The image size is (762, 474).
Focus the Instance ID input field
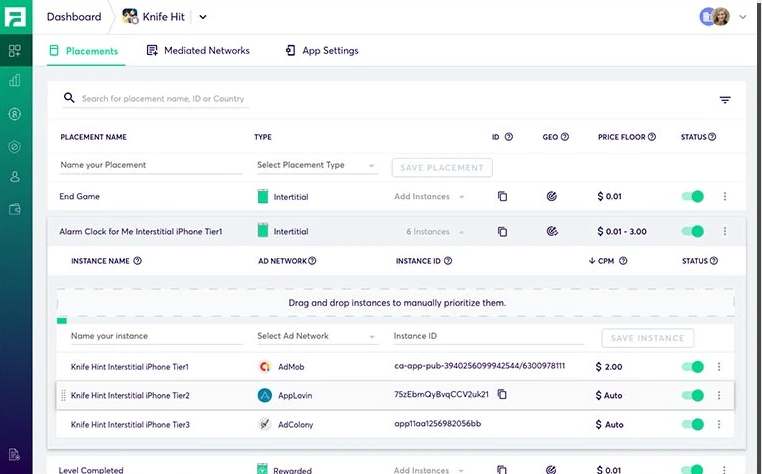(488, 336)
